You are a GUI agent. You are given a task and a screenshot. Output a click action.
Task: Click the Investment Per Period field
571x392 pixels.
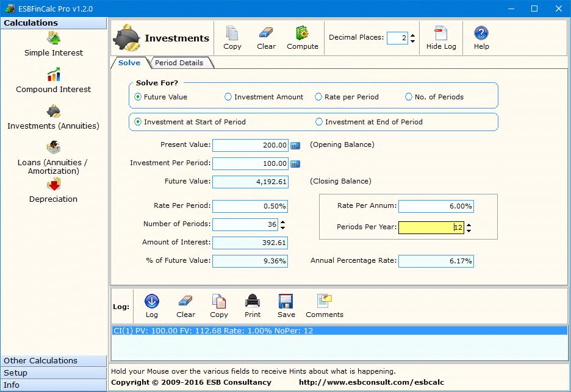point(251,163)
